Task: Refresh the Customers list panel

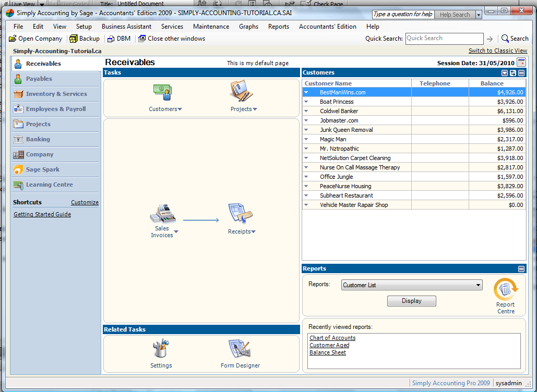Action: pyautogui.click(x=512, y=73)
